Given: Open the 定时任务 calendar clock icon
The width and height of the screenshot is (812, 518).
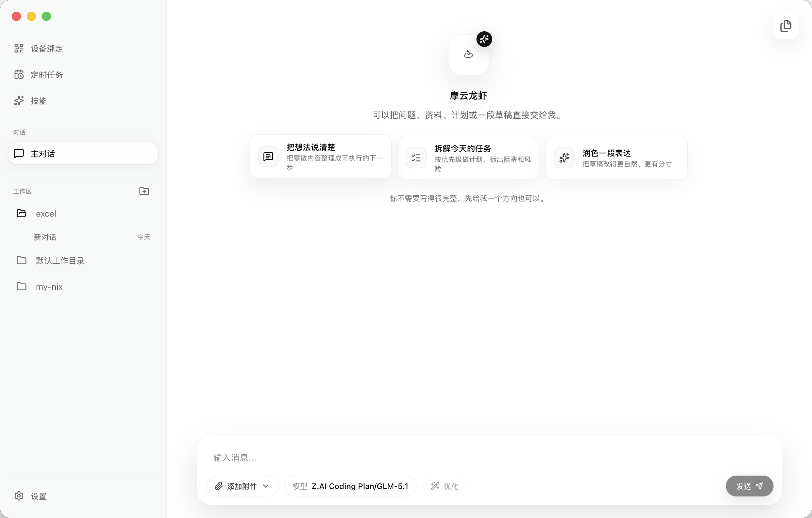Looking at the screenshot, I should [x=19, y=74].
